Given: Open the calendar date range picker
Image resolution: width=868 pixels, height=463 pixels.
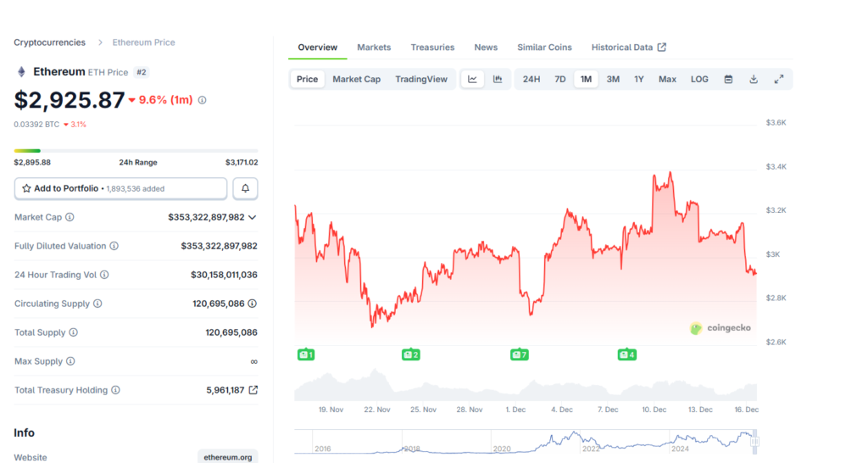Looking at the screenshot, I should tap(728, 79).
